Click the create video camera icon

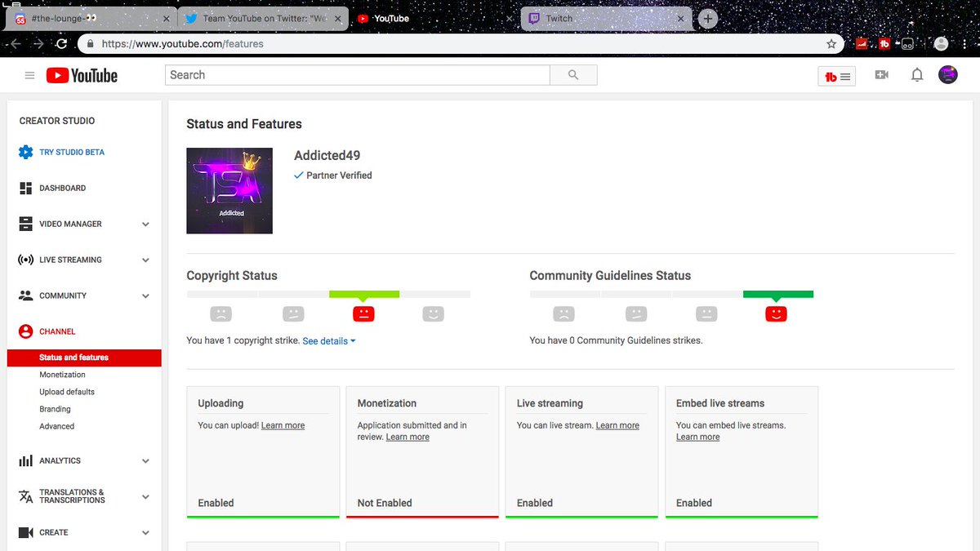pyautogui.click(x=881, y=75)
